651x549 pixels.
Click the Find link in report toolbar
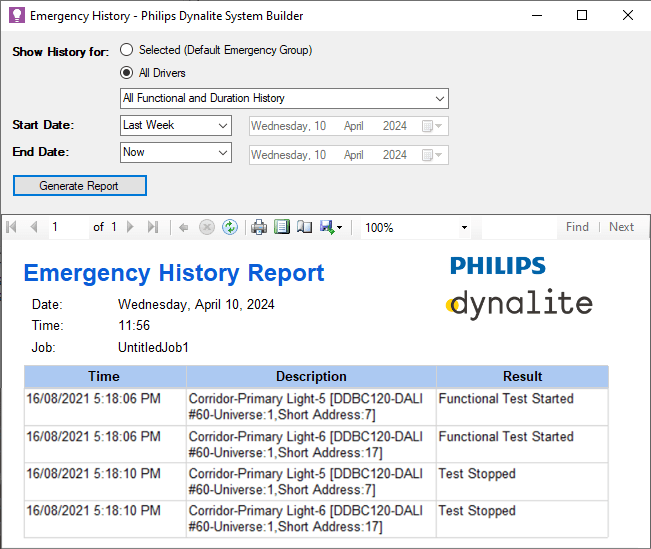[x=577, y=227]
